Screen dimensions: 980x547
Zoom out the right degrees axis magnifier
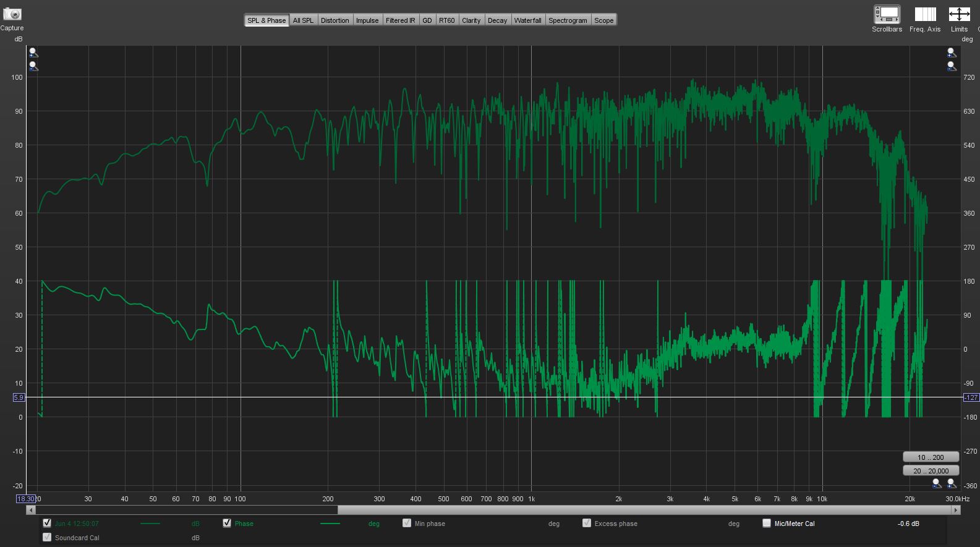(952, 66)
